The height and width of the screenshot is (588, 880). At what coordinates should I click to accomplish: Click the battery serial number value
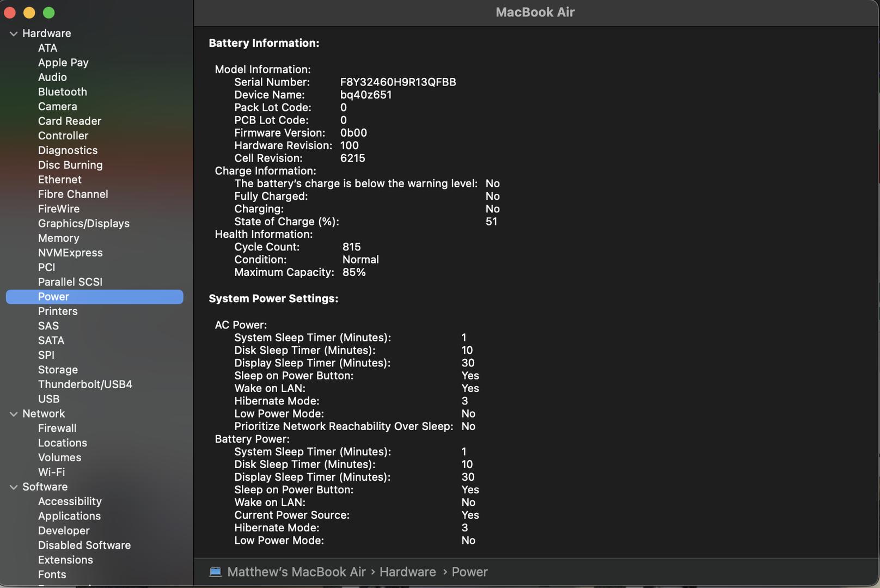pyautogui.click(x=398, y=82)
